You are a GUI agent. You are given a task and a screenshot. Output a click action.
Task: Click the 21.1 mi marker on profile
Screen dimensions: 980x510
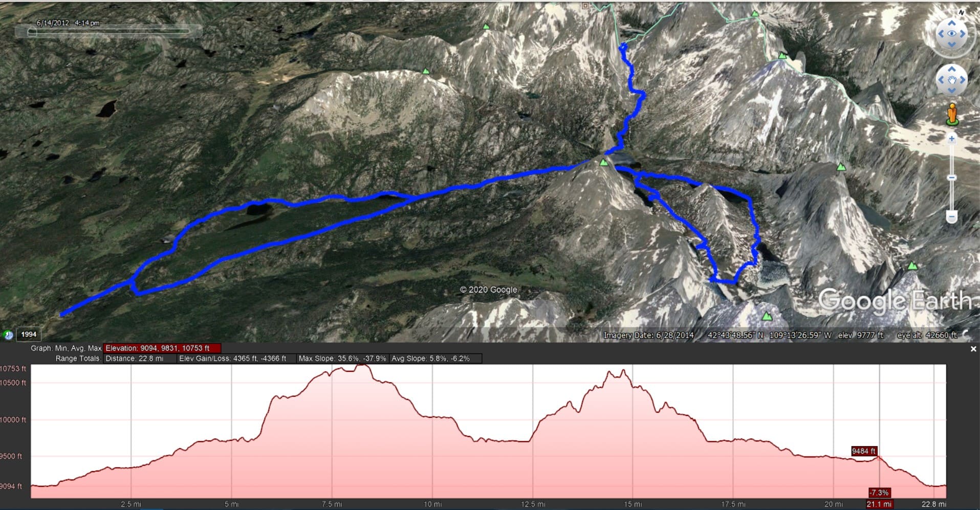pos(879,504)
